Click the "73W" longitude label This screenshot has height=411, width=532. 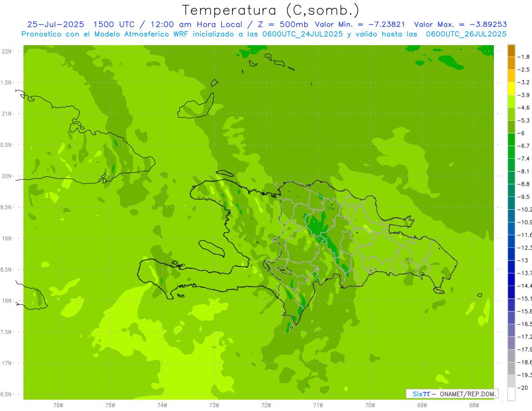[214, 405]
